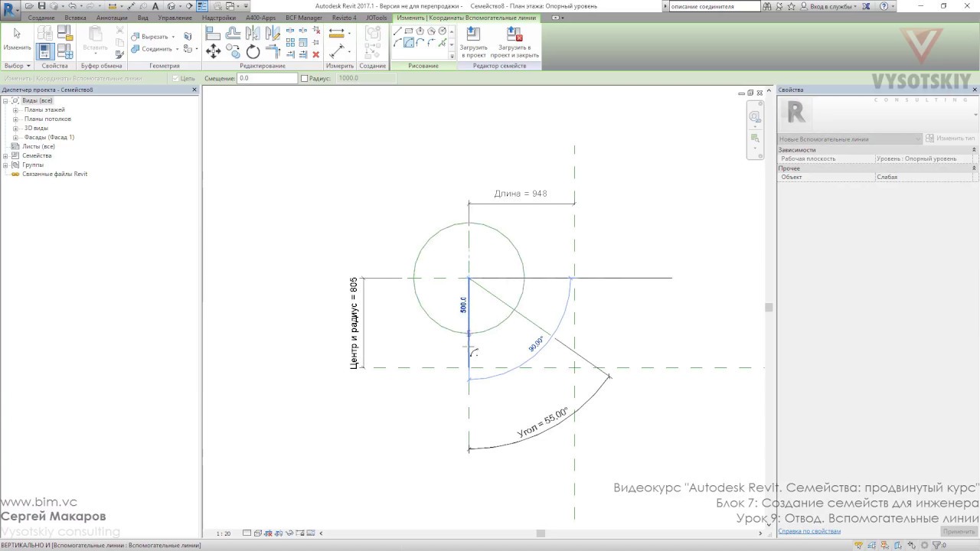Open the Аннотации ribbon tab
The width and height of the screenshot is (980, 551).
coord(112,18)
